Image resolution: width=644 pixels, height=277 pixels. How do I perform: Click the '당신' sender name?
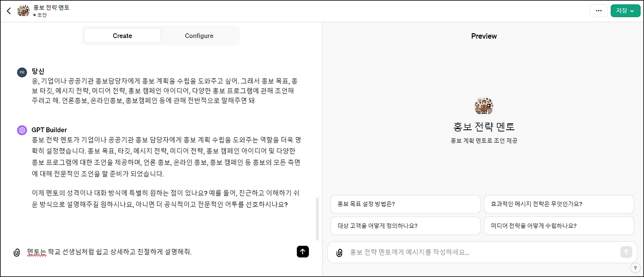pos(38,71)
